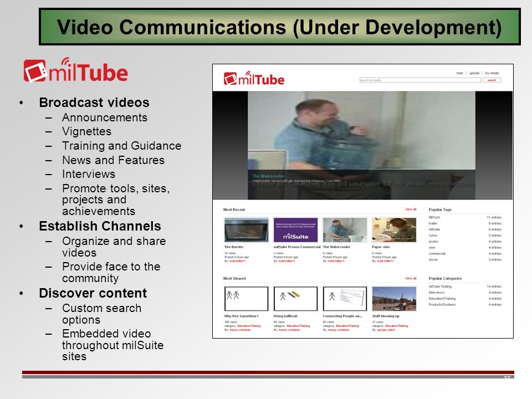Click the Establish Channels bullet heading
532x399 pixels.
pos(100,226)
